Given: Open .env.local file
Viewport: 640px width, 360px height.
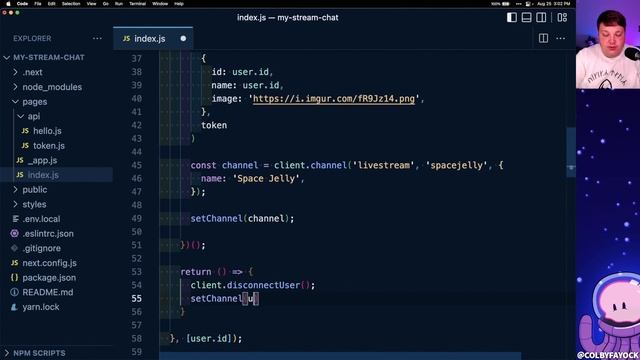Looking at the screenshot, I should coord(41,219).
